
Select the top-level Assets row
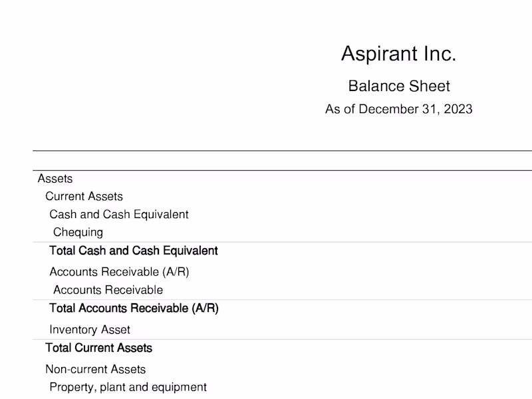point(55,178)
